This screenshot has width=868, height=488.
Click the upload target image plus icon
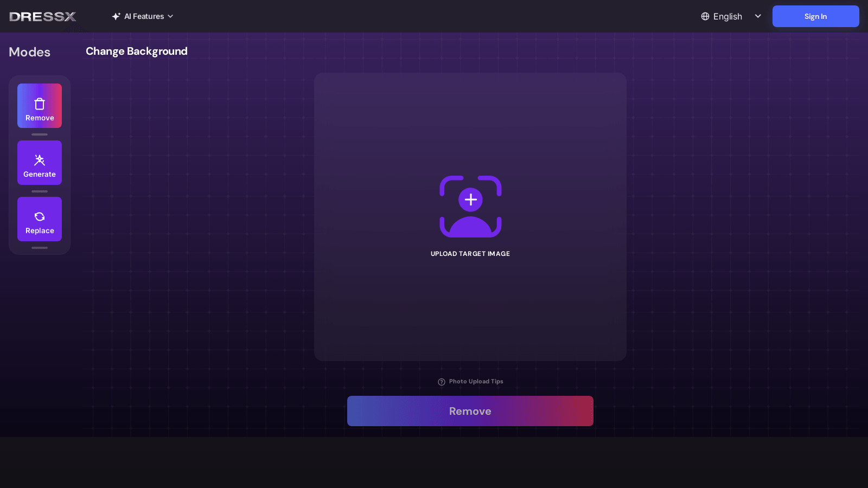(x=470, y=200)
